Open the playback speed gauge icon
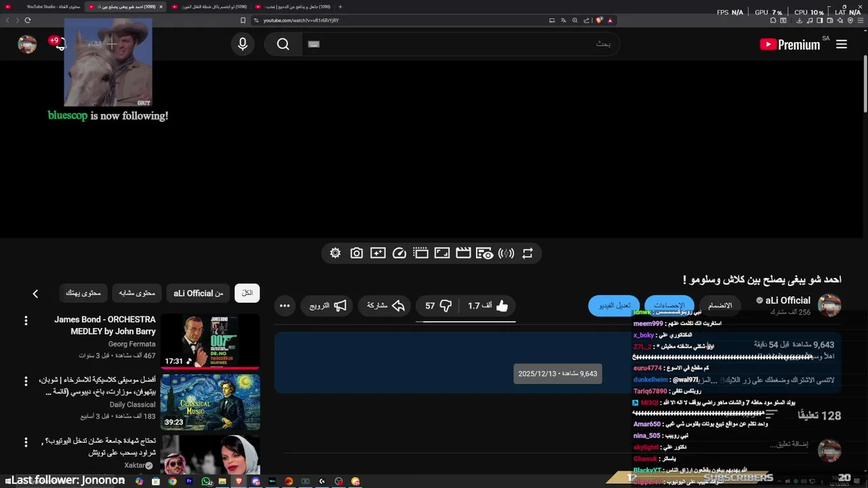Screen dimensions: 868x488 click(x=399, y=253)
